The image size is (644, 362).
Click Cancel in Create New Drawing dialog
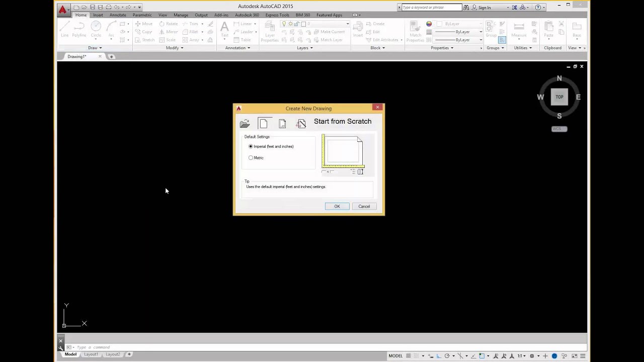coord(364,206)
